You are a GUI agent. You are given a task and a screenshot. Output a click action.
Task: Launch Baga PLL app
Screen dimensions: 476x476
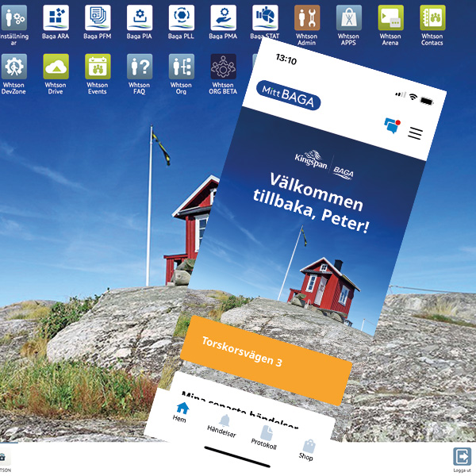(x=182, y=18)
